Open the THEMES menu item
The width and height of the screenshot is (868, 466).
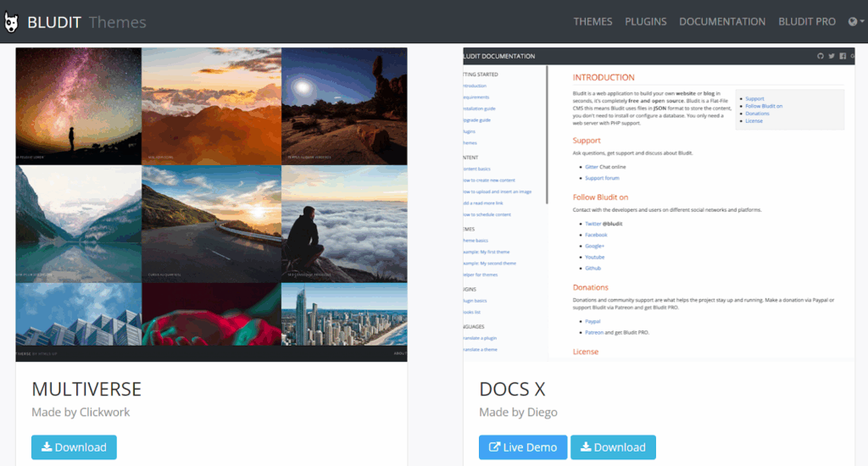pyautogui.click(x=593, y=21)
